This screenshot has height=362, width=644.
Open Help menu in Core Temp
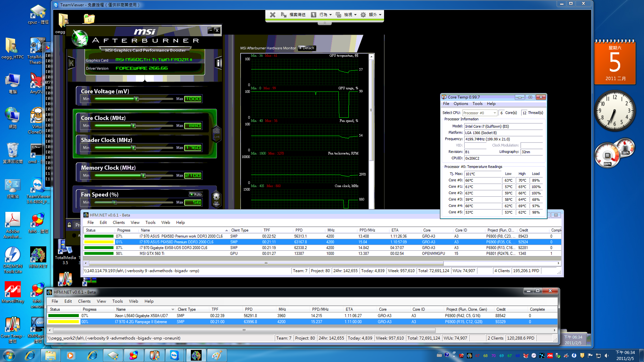(491, 104)
